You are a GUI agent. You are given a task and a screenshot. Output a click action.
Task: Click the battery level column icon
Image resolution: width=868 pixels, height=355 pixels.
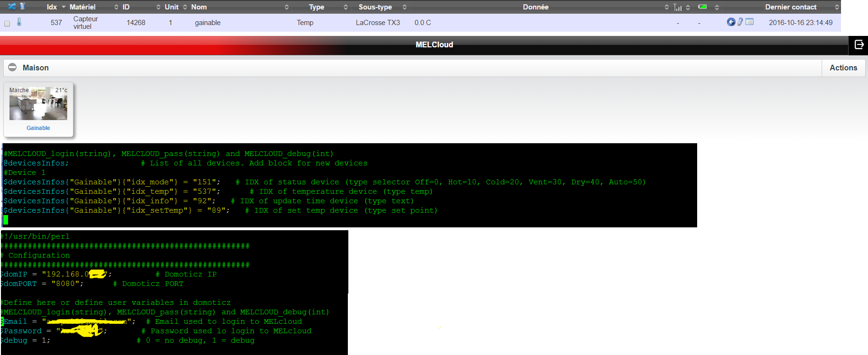[702, 7]
